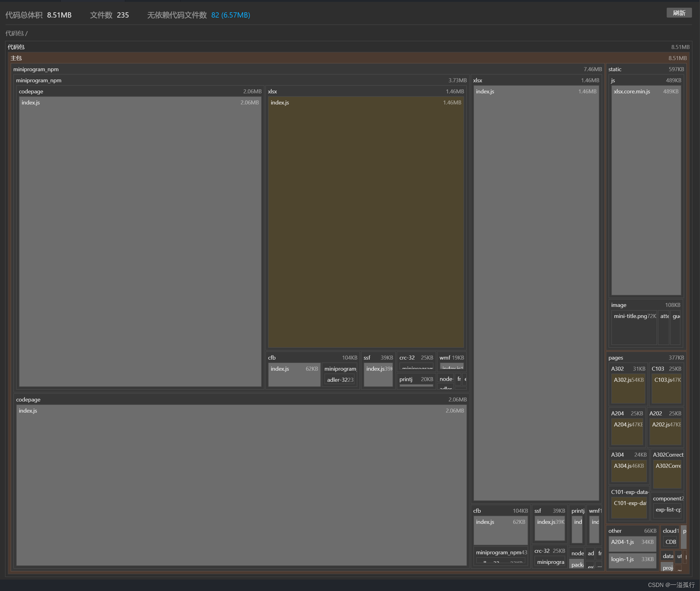Select the login-1.js 33KB block

click(632, 561)
